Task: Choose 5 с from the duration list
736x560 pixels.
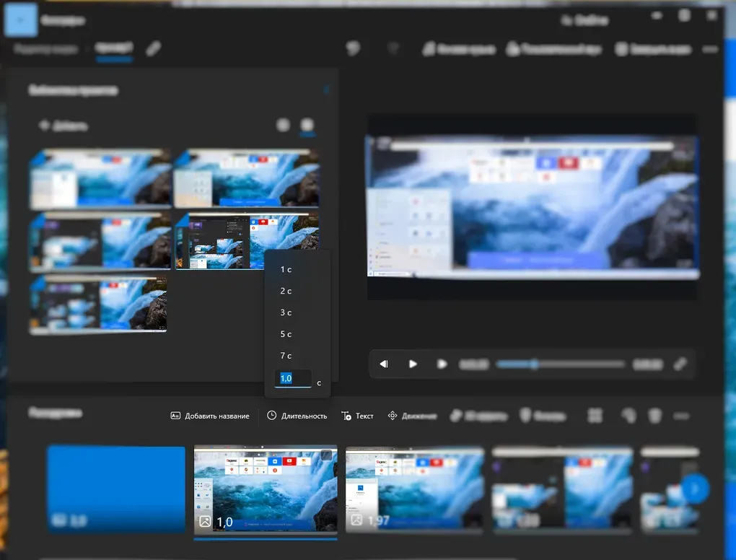Action: 285,334
